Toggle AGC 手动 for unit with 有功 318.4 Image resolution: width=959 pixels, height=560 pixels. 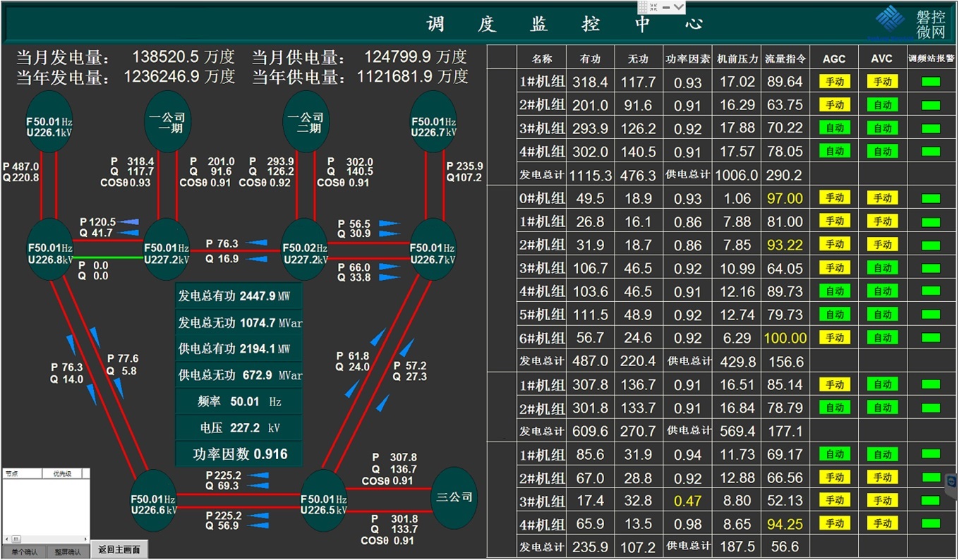834,82
